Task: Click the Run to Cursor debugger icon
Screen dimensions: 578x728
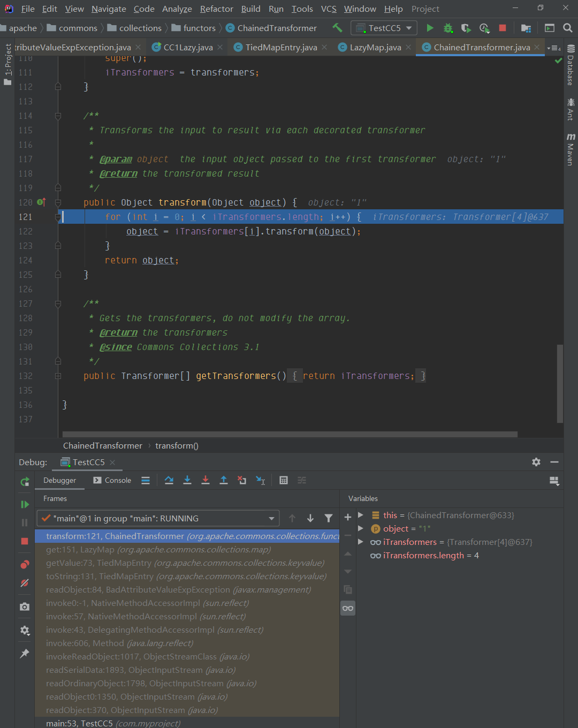Action: (261, 480)
